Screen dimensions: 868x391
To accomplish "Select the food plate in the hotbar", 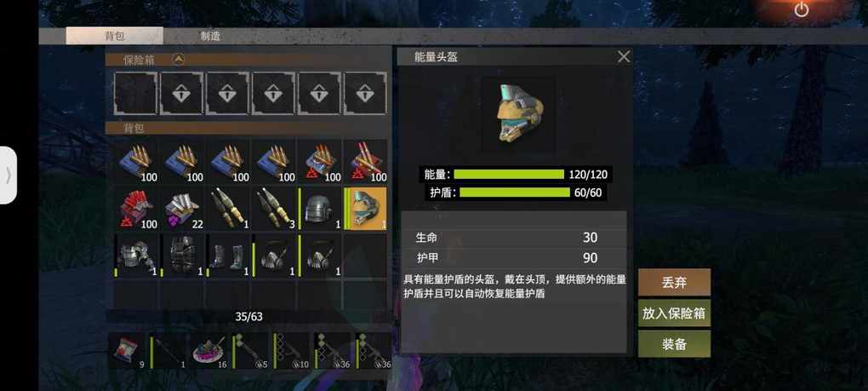I will tap(209, 351).
